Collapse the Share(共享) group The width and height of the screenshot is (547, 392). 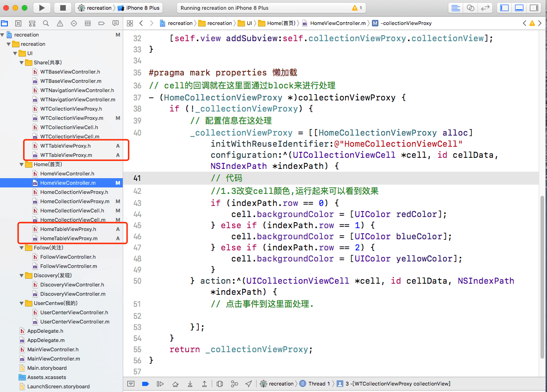click(x=22, y=63)
